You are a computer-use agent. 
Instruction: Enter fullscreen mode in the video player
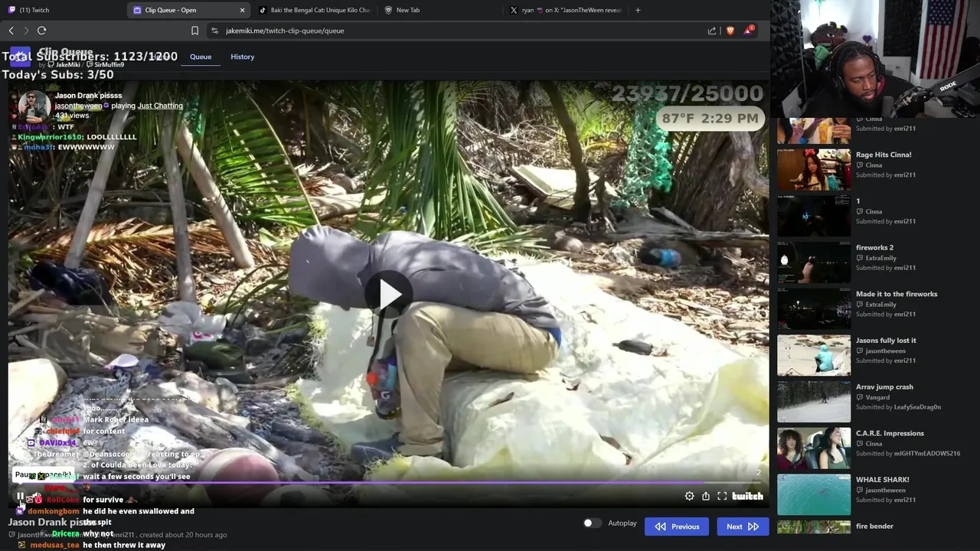tap(722, 496)
